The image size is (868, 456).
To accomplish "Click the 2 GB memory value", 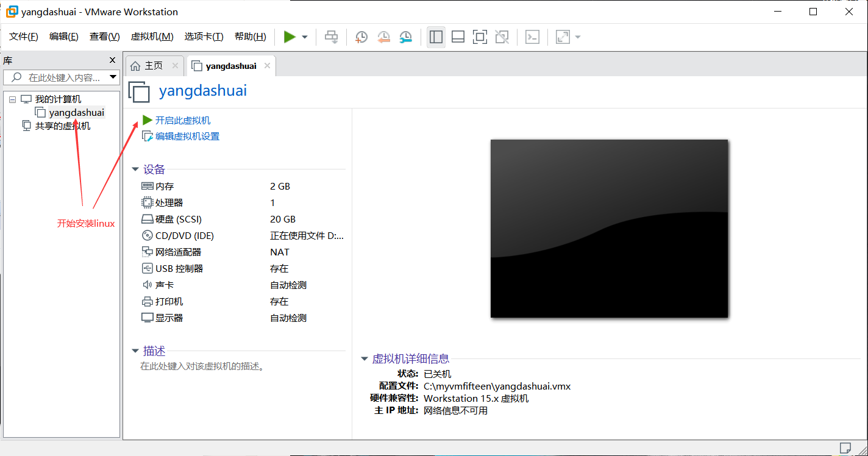I will click(280, 186).
